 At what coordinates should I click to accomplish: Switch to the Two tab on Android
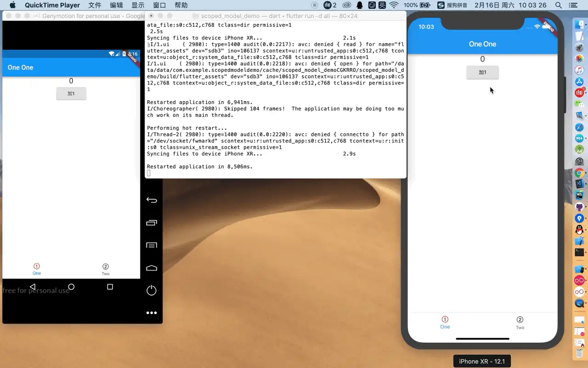click(x=106, y=270)
